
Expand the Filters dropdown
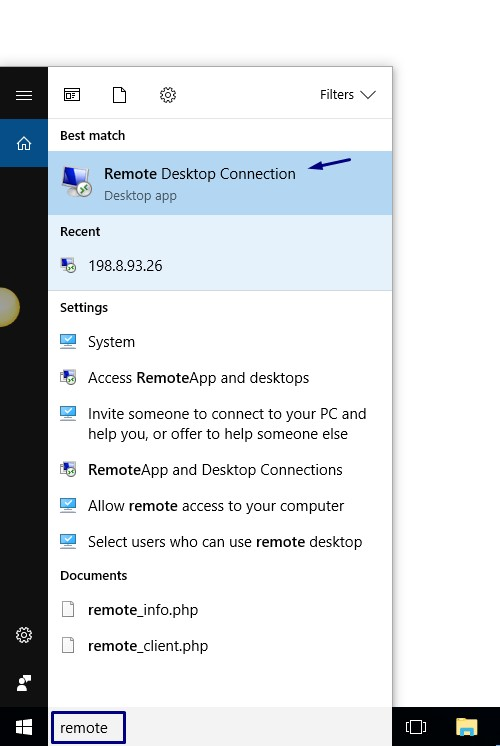[x=348, y=95]
